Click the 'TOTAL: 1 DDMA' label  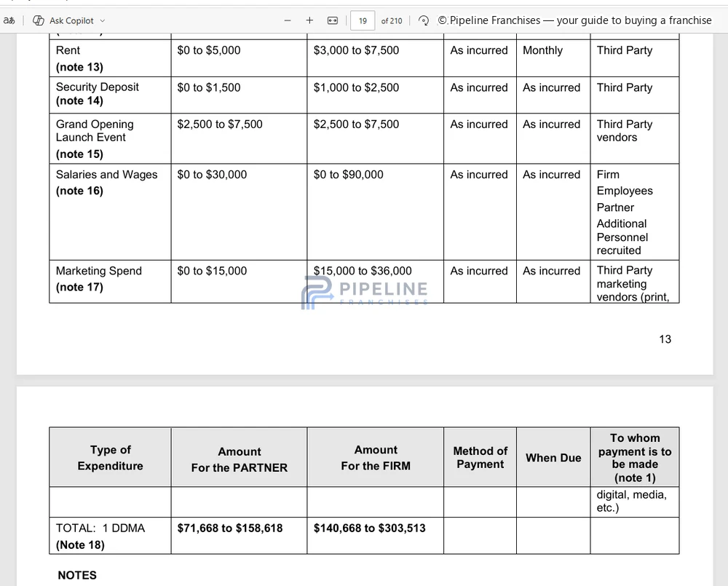pos(100,528)
